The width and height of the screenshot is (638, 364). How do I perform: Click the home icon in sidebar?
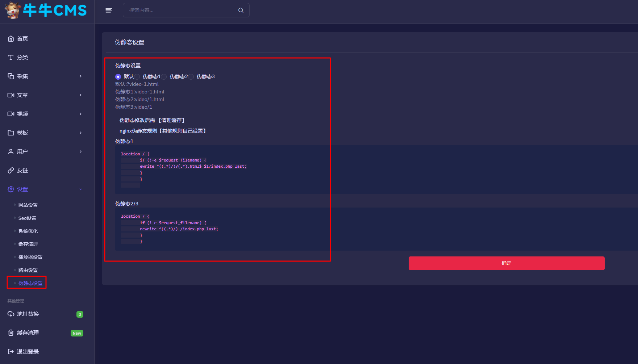(11, 39)
